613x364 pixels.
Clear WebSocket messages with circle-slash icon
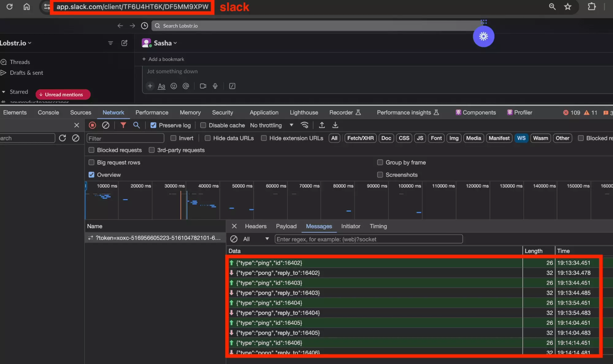(x=234, y=239)
